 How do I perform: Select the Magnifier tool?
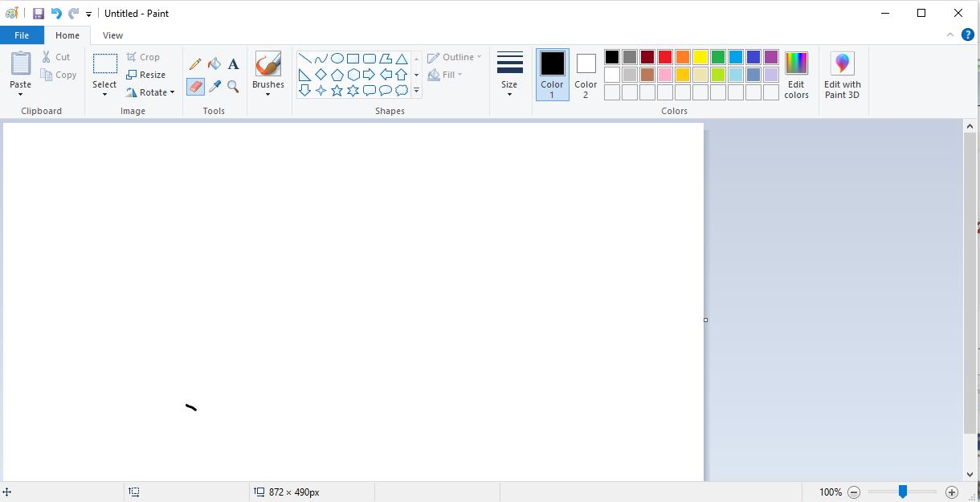point(233,87)
